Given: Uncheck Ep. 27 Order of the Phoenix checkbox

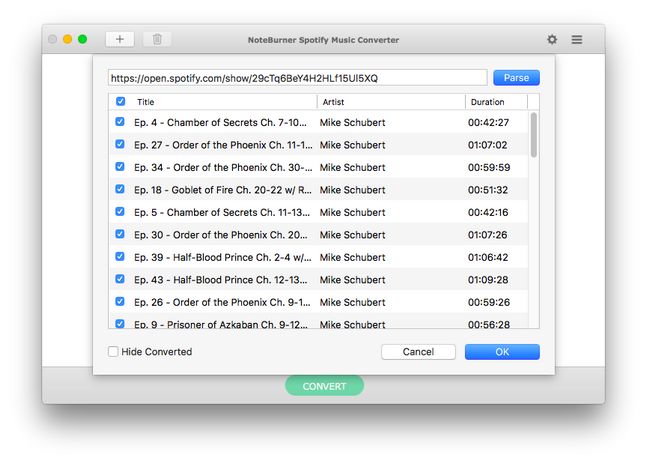Looking at the screenshot, I should coord(121,145).
